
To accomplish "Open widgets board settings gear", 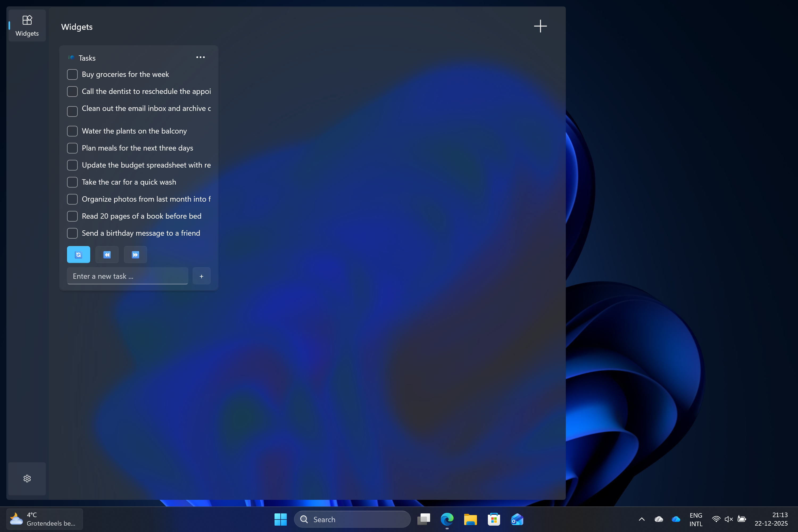I will [x=27, y=478].
